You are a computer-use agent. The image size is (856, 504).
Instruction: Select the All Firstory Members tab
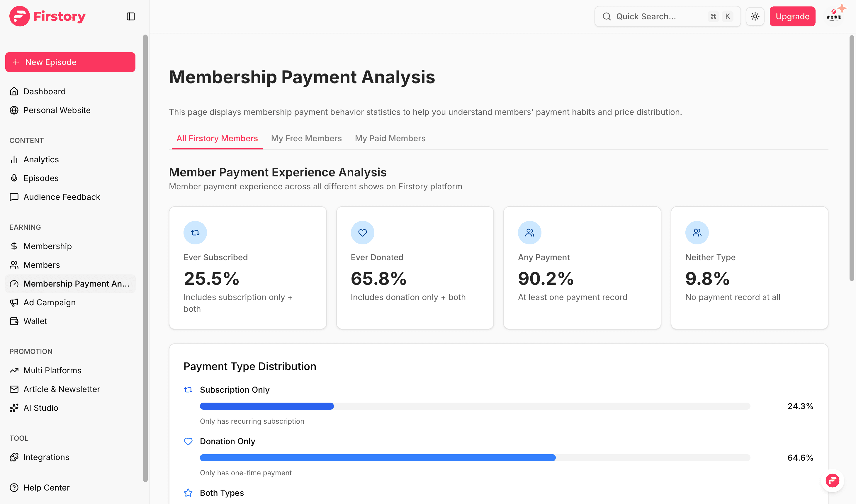tap(217, 138)
